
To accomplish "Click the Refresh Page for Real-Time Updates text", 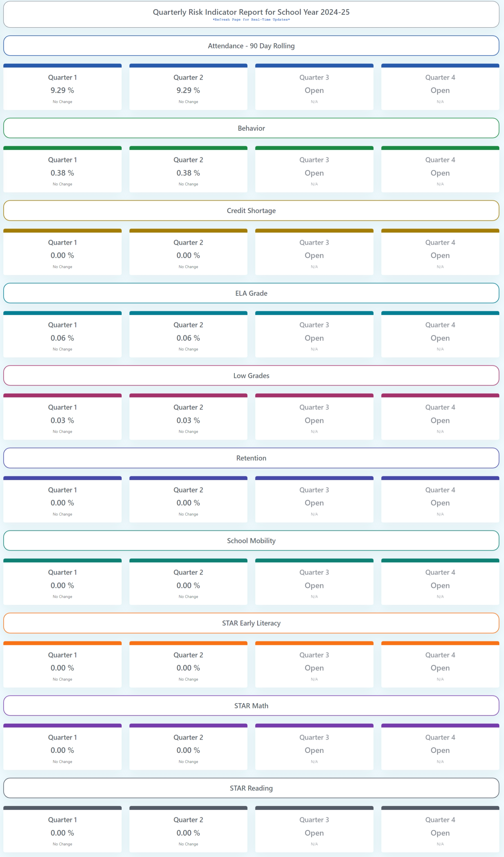I will pyautogui.click(x=251, y=20).
